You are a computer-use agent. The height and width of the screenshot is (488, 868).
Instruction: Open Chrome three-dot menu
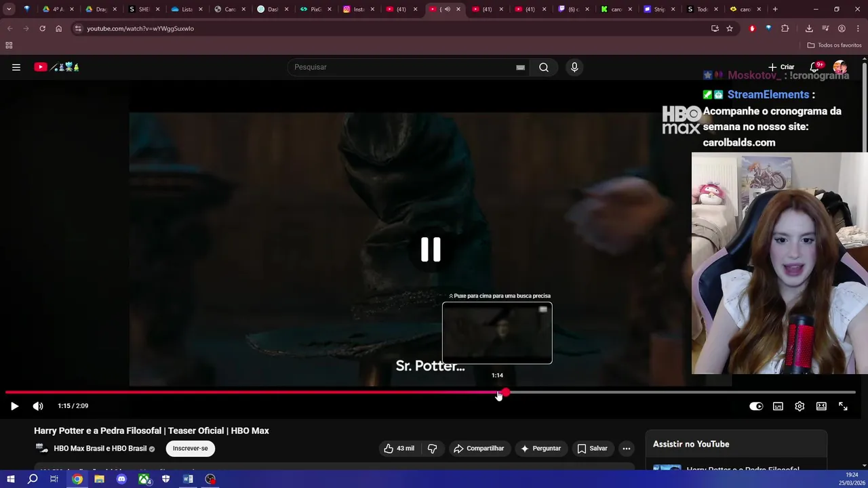(857, 28)
